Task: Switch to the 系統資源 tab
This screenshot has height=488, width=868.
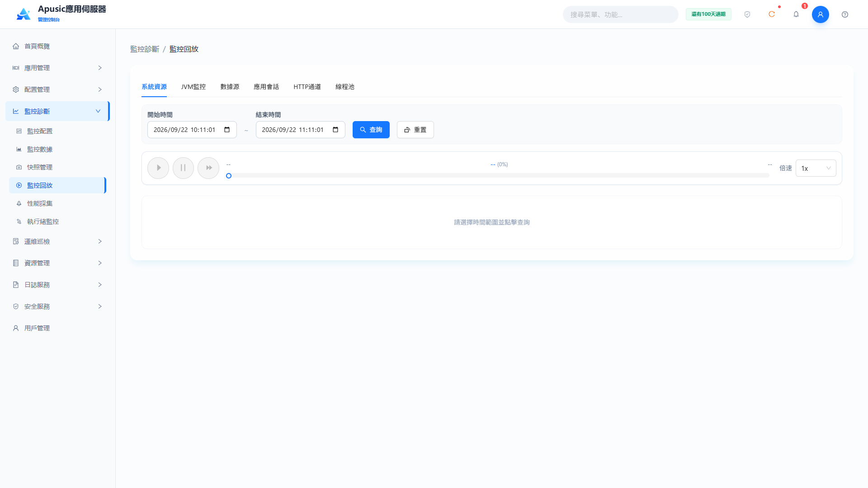Action: point(154,87)
